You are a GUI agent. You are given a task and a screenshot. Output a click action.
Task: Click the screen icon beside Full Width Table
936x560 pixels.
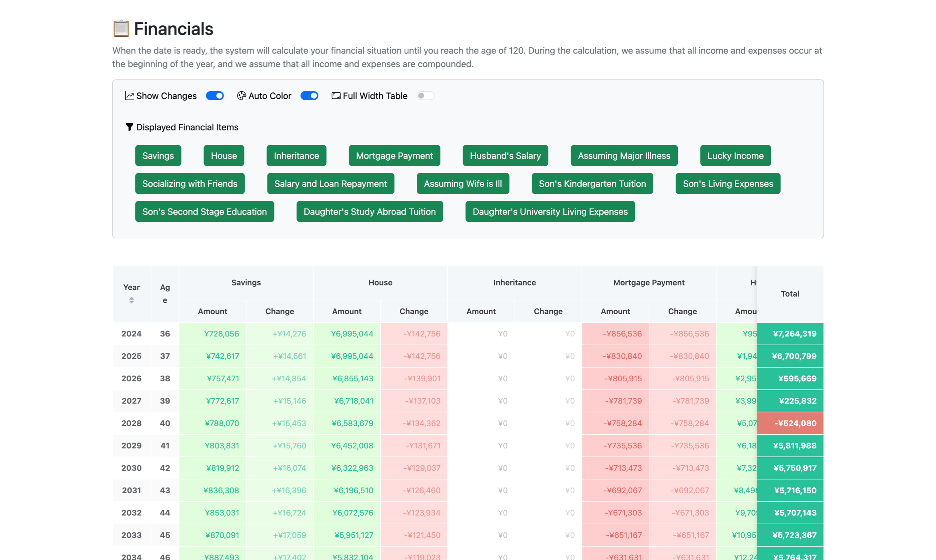click(x=336, y=96)
